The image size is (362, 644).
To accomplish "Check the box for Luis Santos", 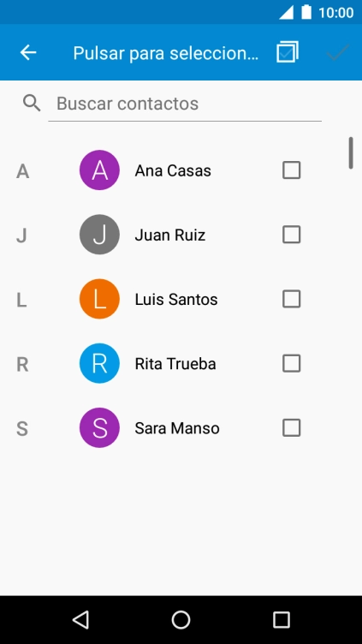I will (x=292, y=299).
